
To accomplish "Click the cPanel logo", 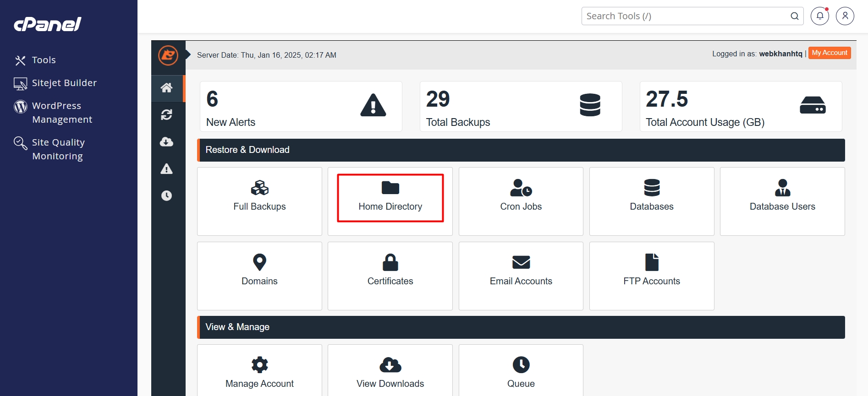I will click(x=48, y=24).
